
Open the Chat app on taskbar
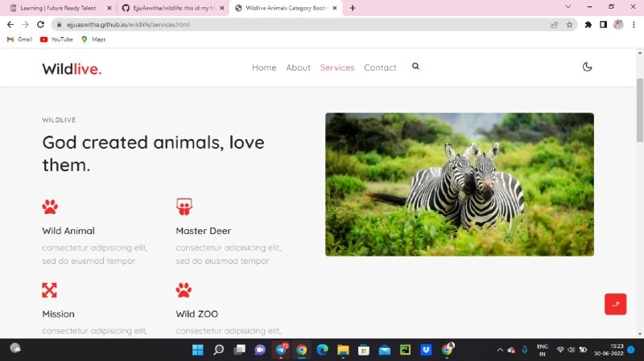click(260, 350)
